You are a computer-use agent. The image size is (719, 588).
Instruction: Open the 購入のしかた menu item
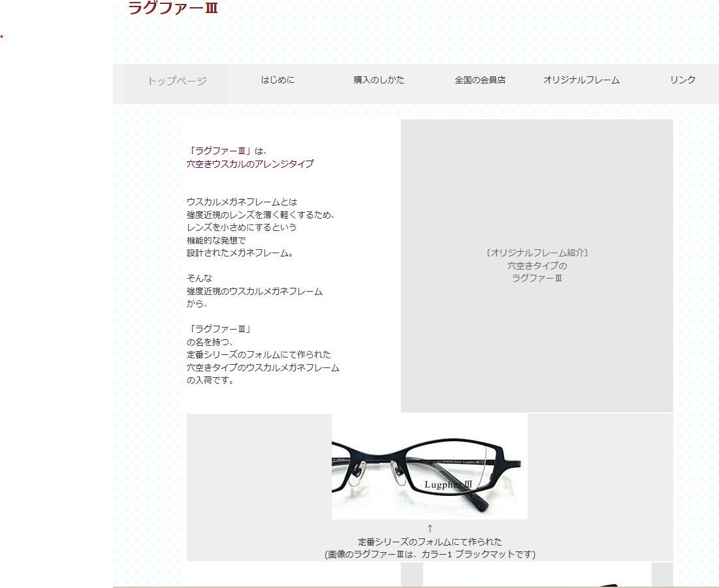point(379,80)
